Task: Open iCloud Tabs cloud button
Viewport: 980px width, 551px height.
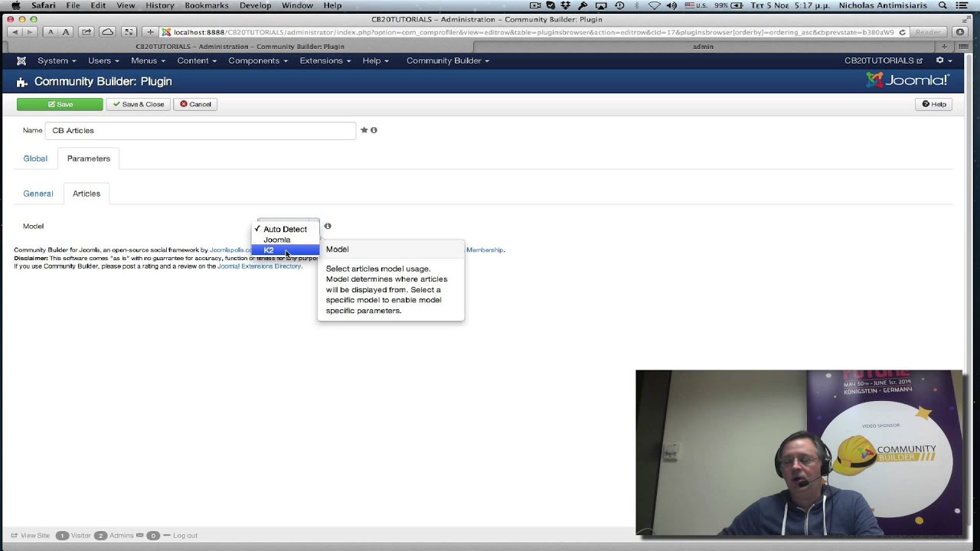Action: click(x=108, y=32)
